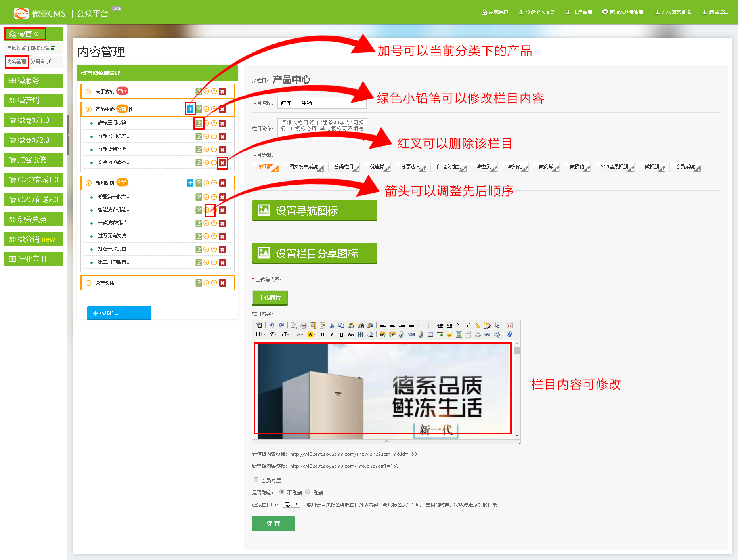
Task: Check the 会员专属 checkbox
Action: coord(256,480)
